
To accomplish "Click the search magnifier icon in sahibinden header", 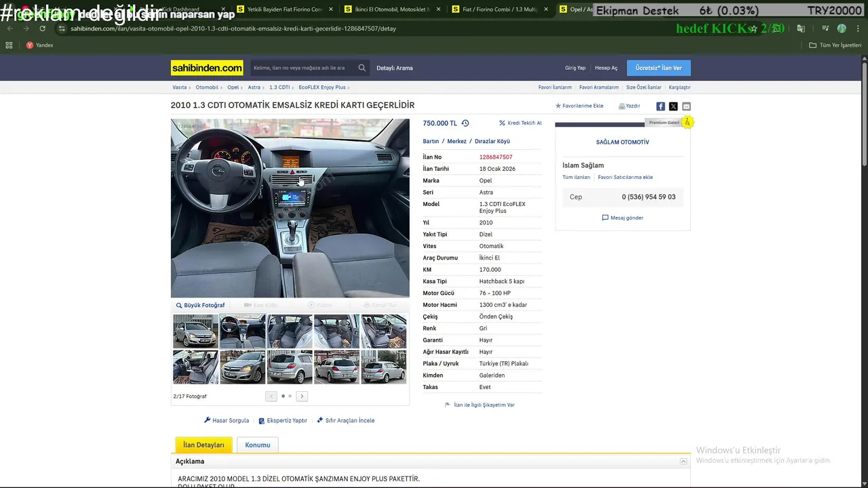I will click(362, 68).
